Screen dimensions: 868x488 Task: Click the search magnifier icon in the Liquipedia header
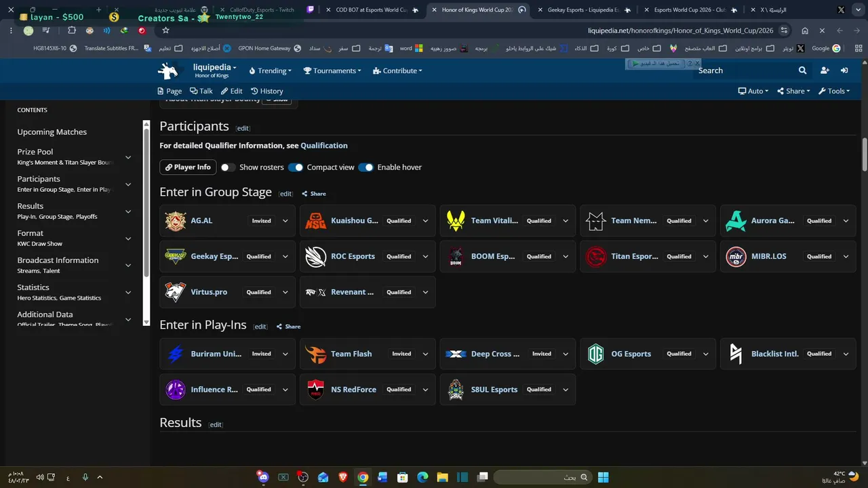point(802,70)
